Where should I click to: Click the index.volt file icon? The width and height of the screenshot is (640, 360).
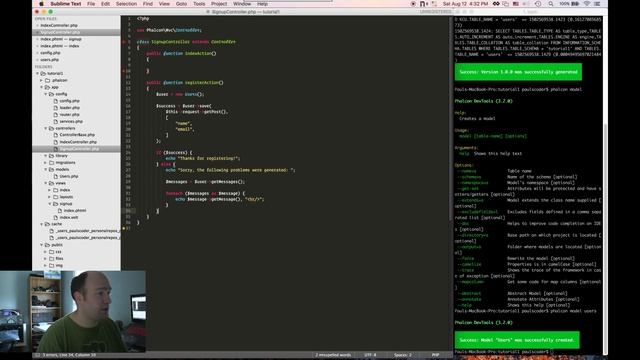point(56,218)
